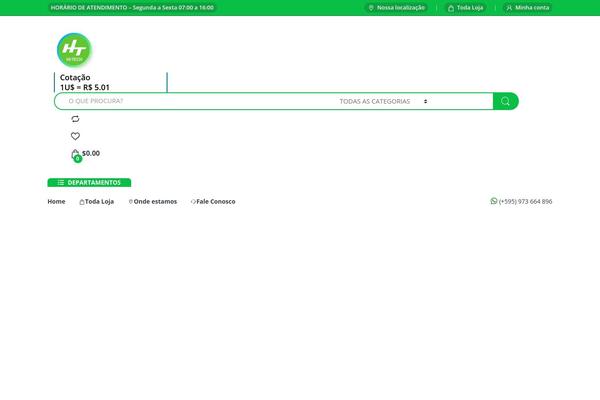Screen dimensions: 600x400
Task: Open the Minha conta link
Action: click(x=532, y=8)
